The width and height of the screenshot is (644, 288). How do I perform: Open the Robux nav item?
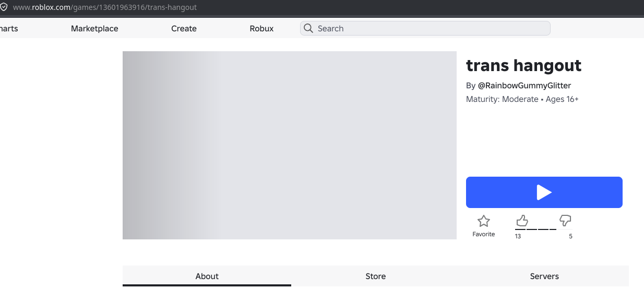[261, 29]
